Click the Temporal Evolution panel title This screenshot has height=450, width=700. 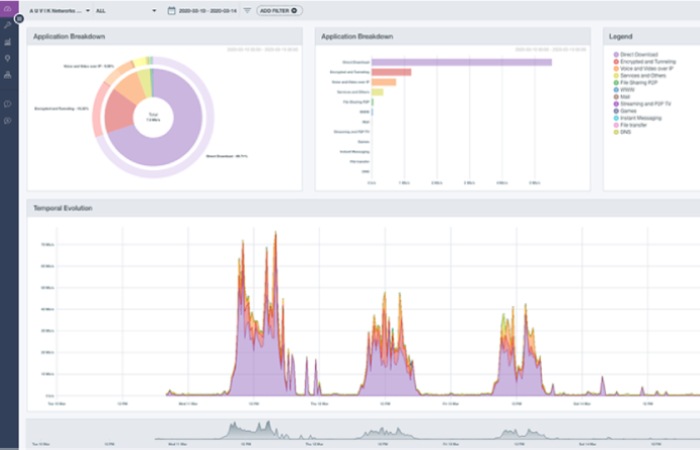(x=63, y=208)
